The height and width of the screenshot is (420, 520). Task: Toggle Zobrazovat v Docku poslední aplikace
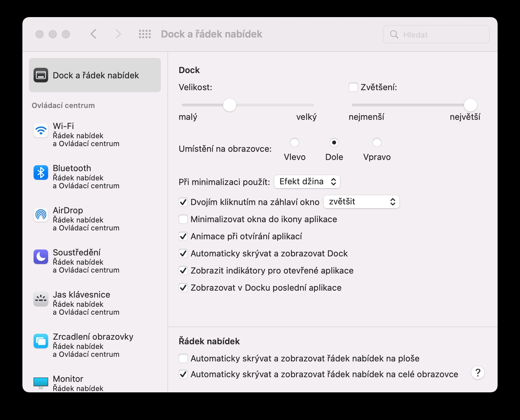pyautogui.click(x=183, y=288)
